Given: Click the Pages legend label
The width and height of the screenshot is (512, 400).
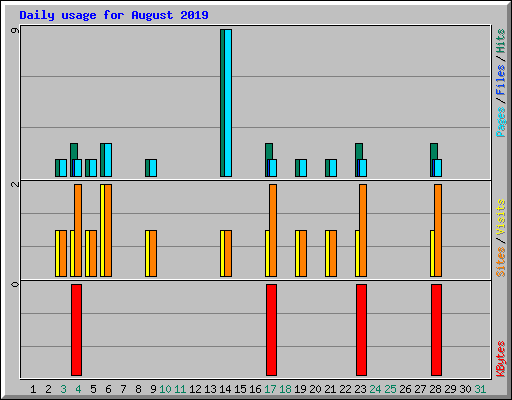Looking at the screenshot, I should click(x=500, y=122).
